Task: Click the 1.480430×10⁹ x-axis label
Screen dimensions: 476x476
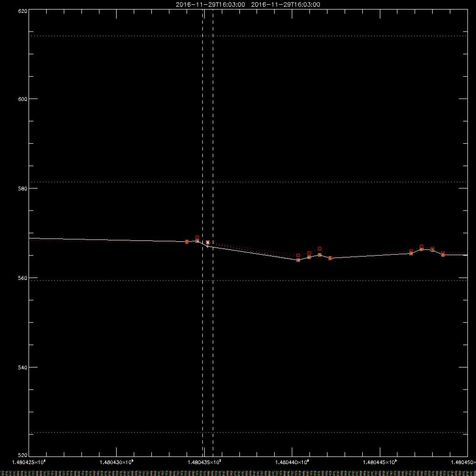Action: pyautogui.click(x=117, y=462)
